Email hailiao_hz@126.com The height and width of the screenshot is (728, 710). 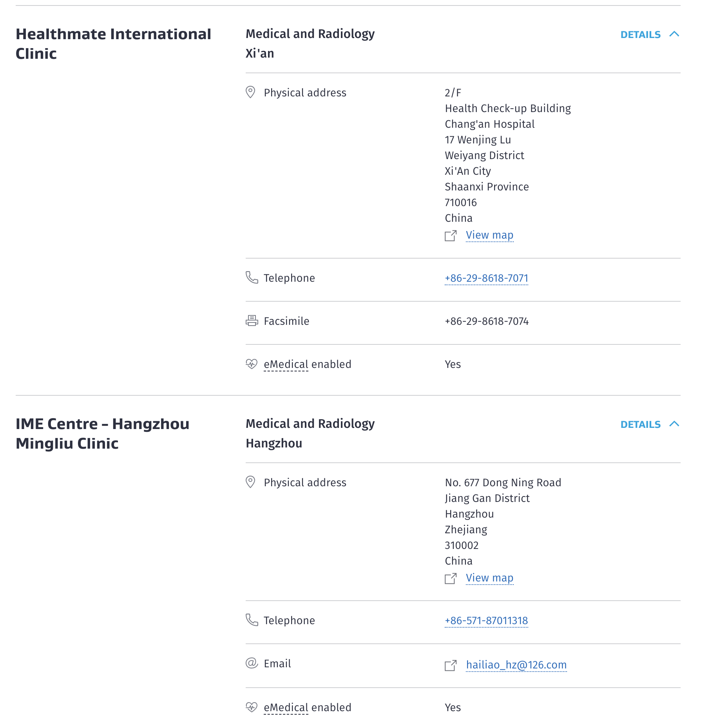(516, 665)
